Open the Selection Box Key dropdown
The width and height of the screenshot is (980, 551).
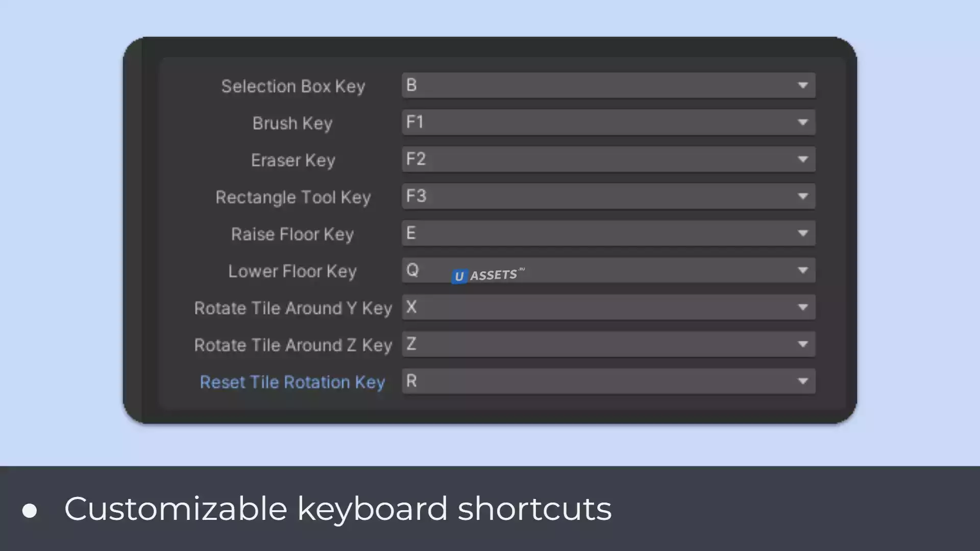pos(608,85)
